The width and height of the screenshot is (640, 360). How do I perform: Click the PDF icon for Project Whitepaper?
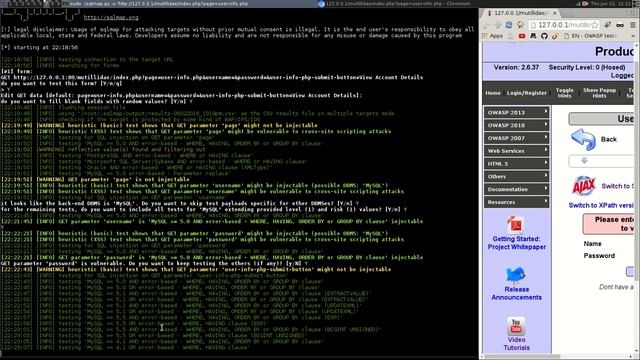pyautogui.click(x=516, y=224)
